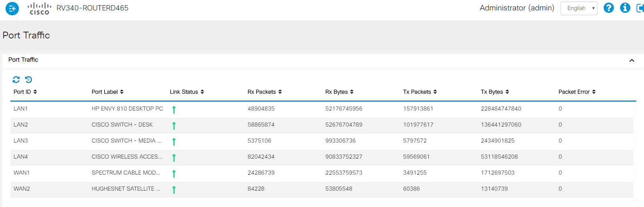Select the LAN4 port ID cell
The height and width of the screenshot is (207, 644).
point(21,157)
